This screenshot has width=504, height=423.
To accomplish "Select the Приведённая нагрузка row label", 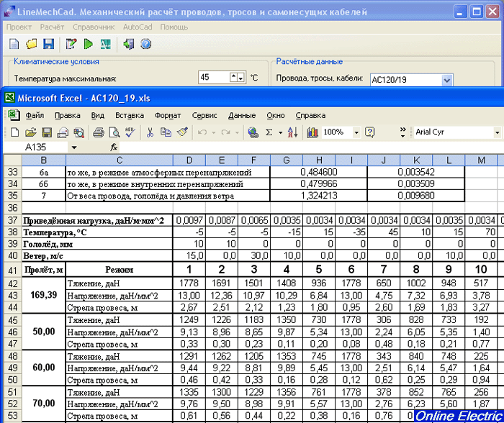I will 97,221.
